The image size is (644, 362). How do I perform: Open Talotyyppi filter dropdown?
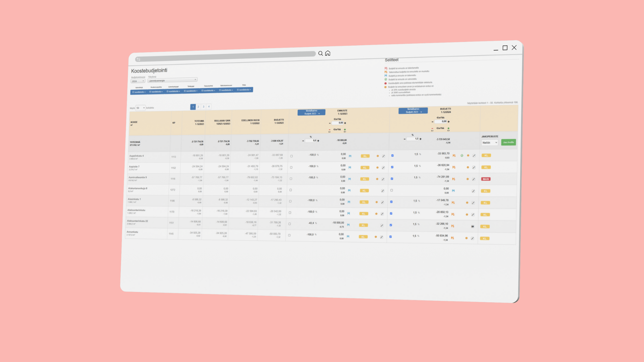(x=191, y=91)
